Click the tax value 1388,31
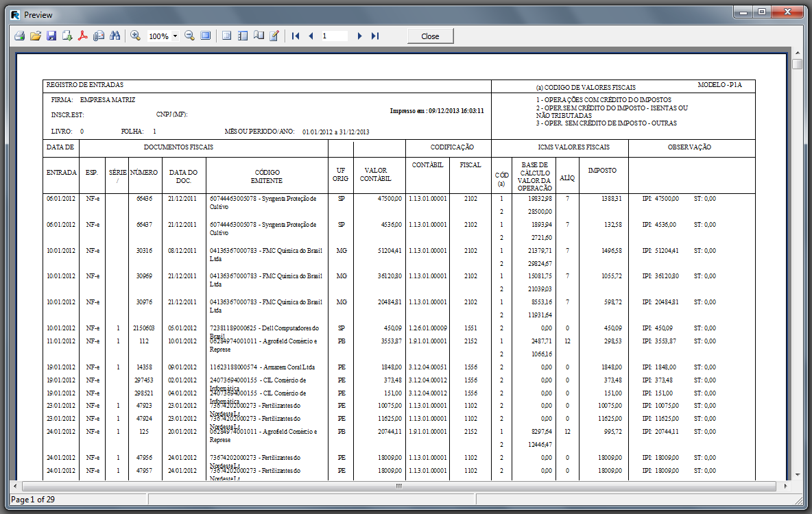812x514 pixels. click(x=612, y=199)
